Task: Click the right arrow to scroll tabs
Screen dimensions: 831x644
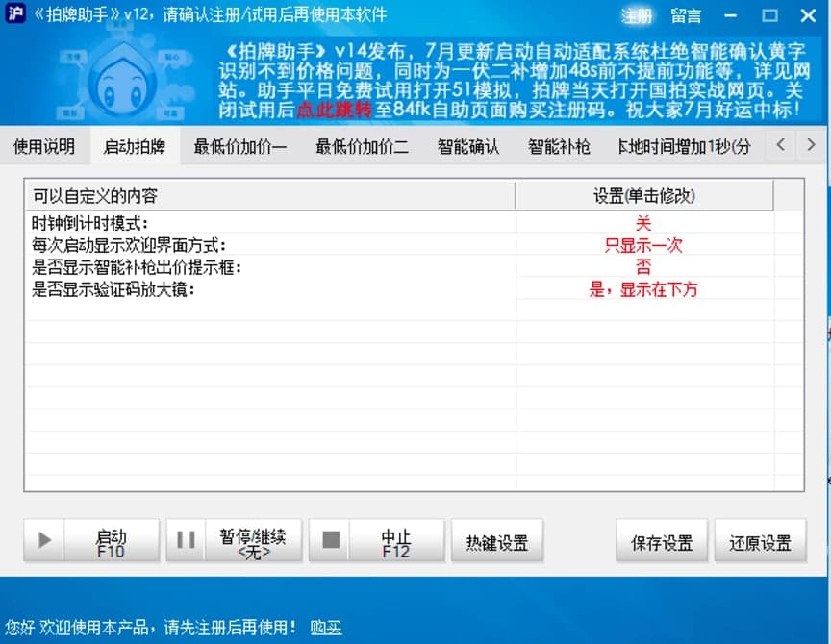Action: click(812, 146)
